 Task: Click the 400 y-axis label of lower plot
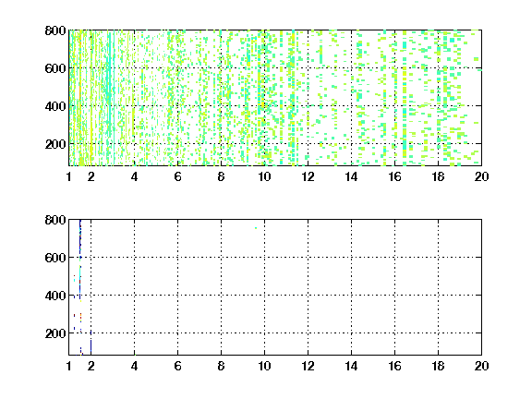55,296
